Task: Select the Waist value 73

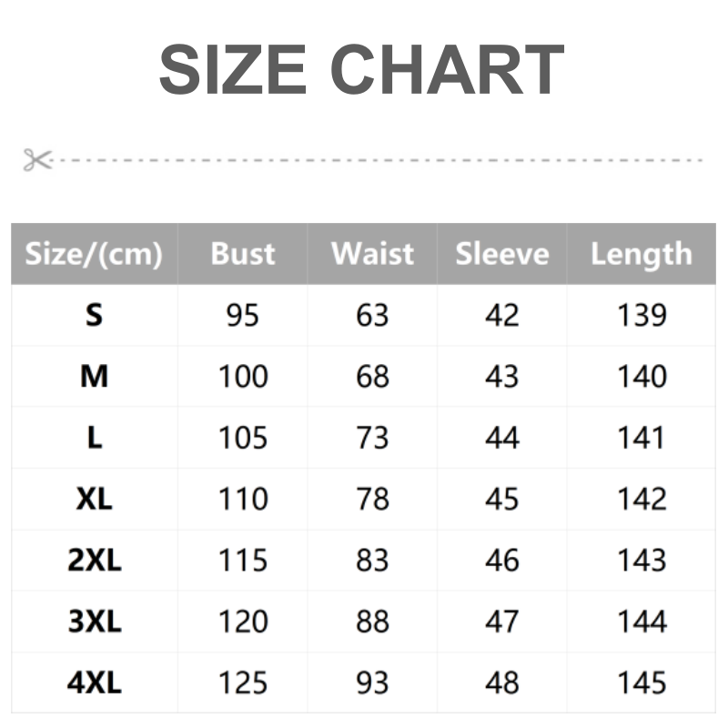Action: [372, 438]
